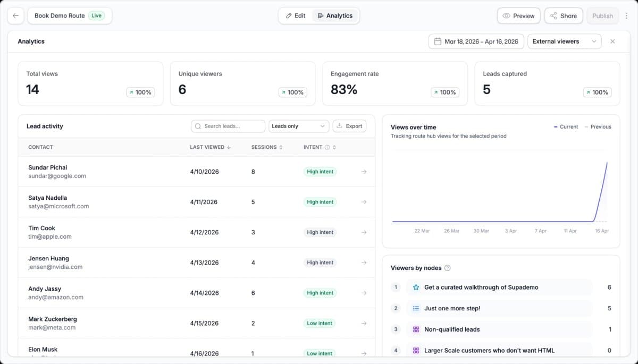The height and width of the screenshot is (364, 638).
Task: Click the back arrow button
Action: pos(15,16)
